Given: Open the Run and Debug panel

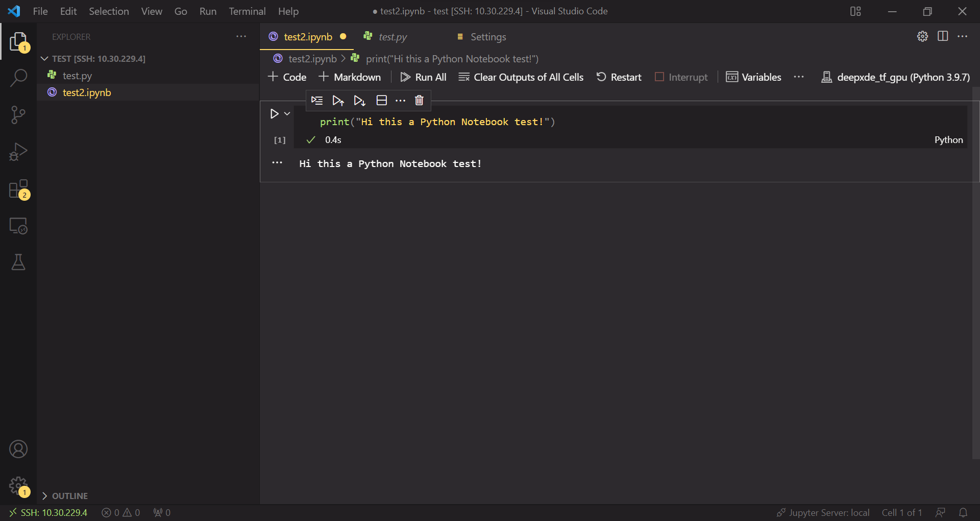Looking at the screenshot, I should (18, 151).
